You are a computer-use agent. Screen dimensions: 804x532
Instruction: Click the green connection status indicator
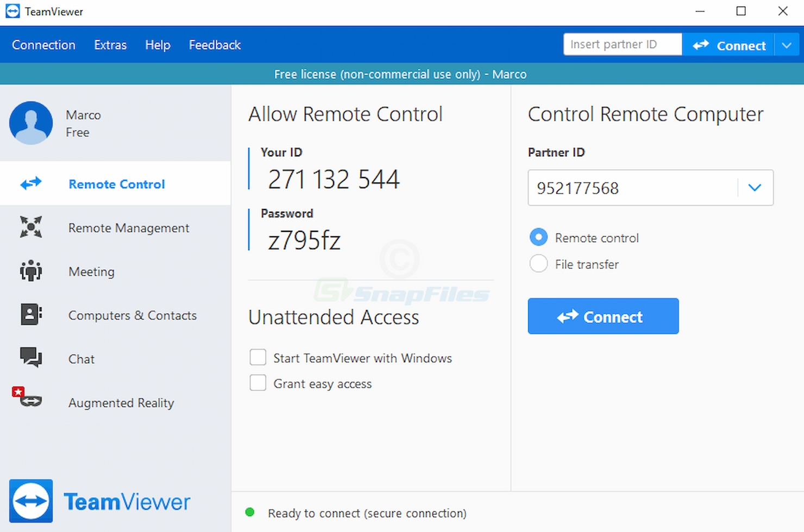click(x=250, y=512)
